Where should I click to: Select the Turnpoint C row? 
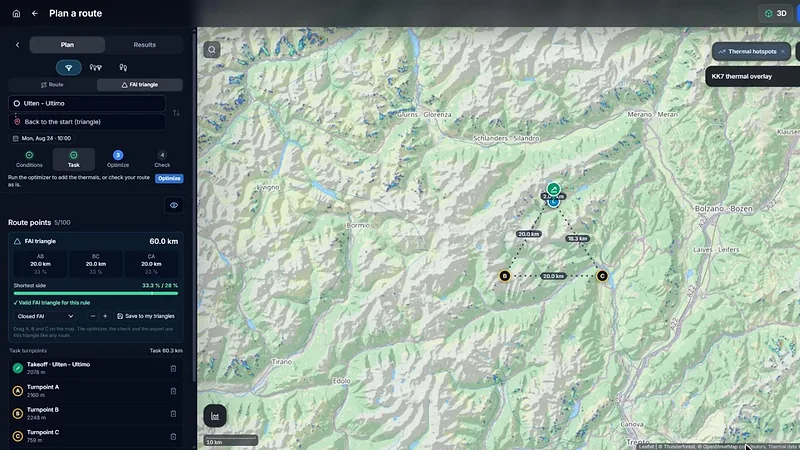pos(95,436)
